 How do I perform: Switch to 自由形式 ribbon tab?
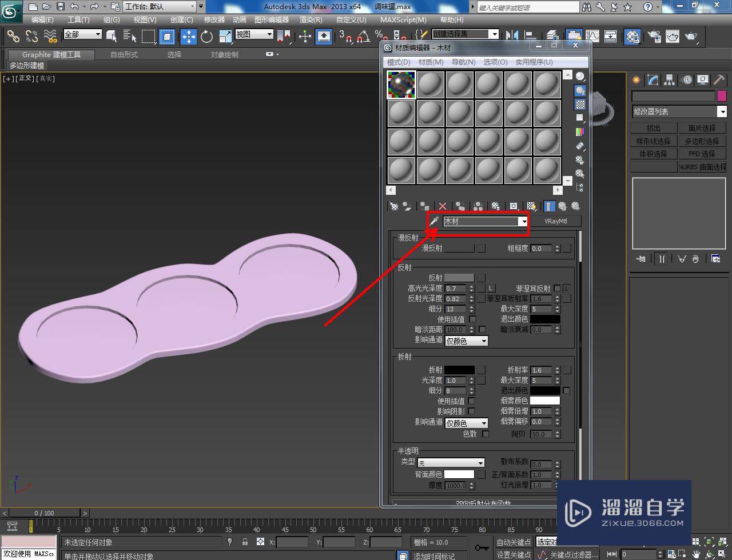(124, 55)
